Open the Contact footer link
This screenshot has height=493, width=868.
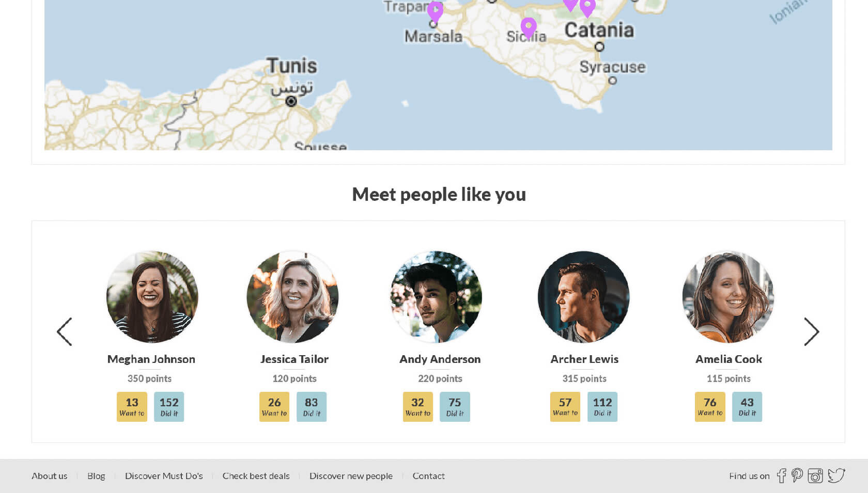pyautogui.click(x=428, y=476)
